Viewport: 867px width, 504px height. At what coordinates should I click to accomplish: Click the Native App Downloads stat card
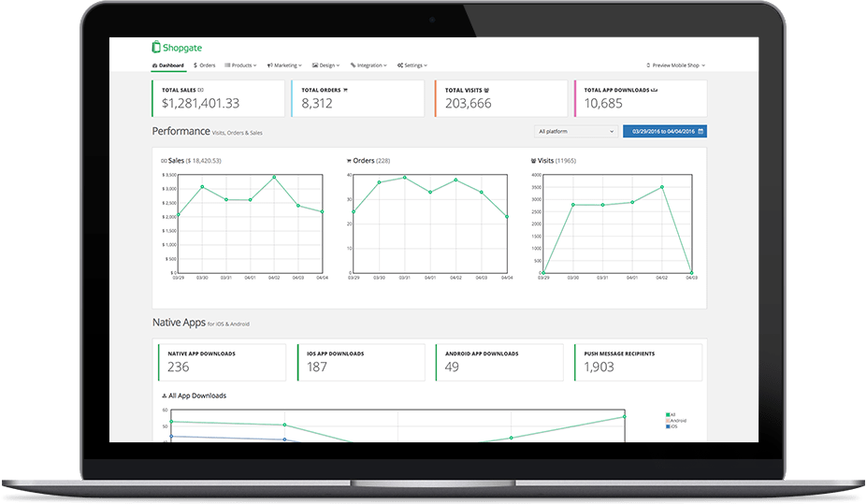220,362
